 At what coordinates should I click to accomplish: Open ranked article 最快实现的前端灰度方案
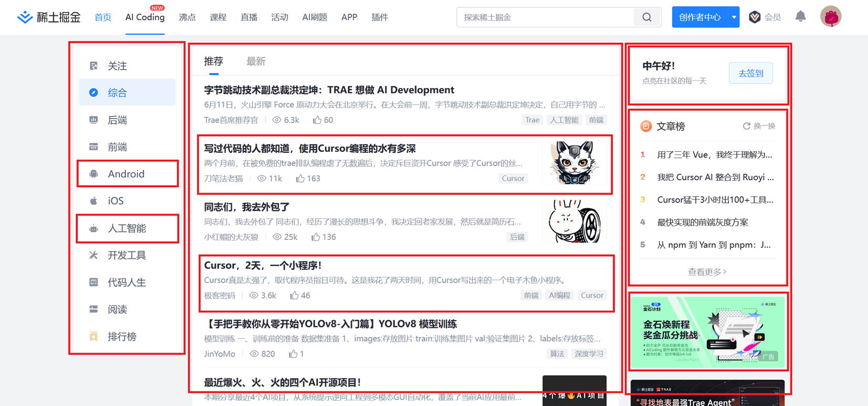click(x=703, y=223)
